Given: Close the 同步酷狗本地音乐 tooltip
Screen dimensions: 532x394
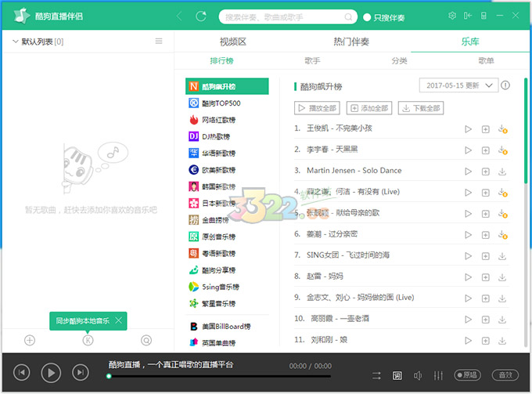Looking at the screenshot, I should [x=118, y=320].
